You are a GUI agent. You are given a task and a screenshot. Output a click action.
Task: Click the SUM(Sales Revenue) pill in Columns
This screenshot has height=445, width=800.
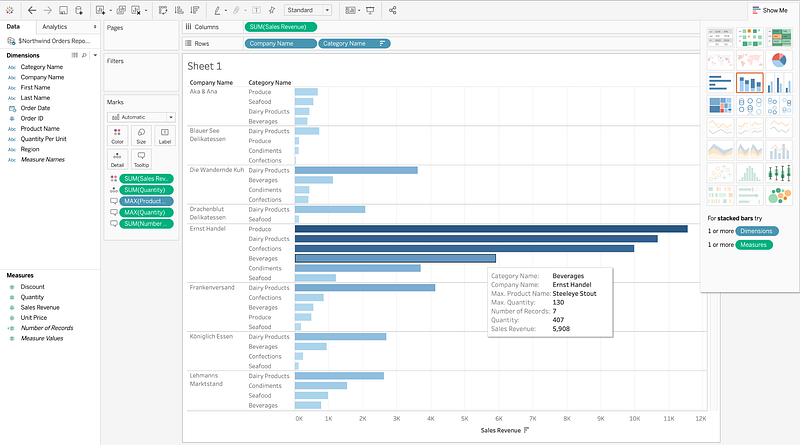coord(280,26)
